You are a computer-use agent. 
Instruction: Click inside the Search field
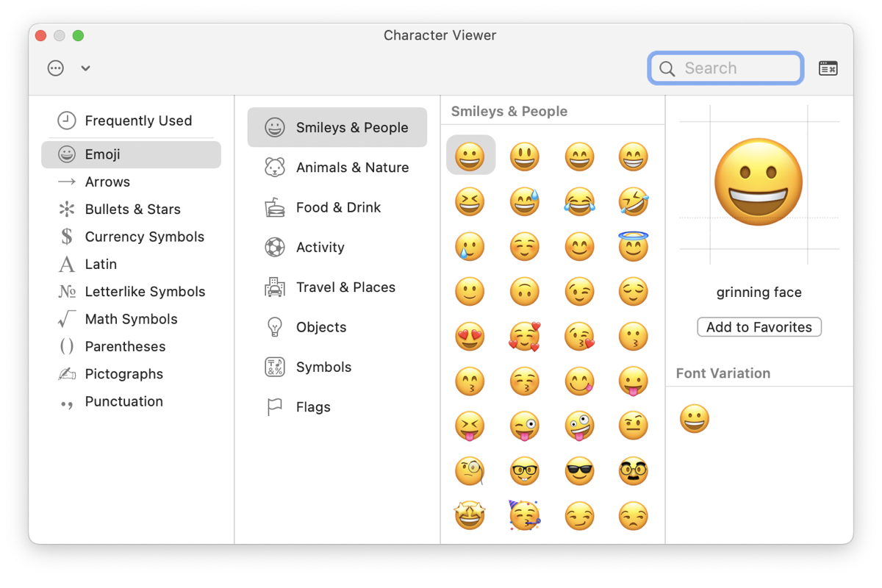[x=728, y=68]
